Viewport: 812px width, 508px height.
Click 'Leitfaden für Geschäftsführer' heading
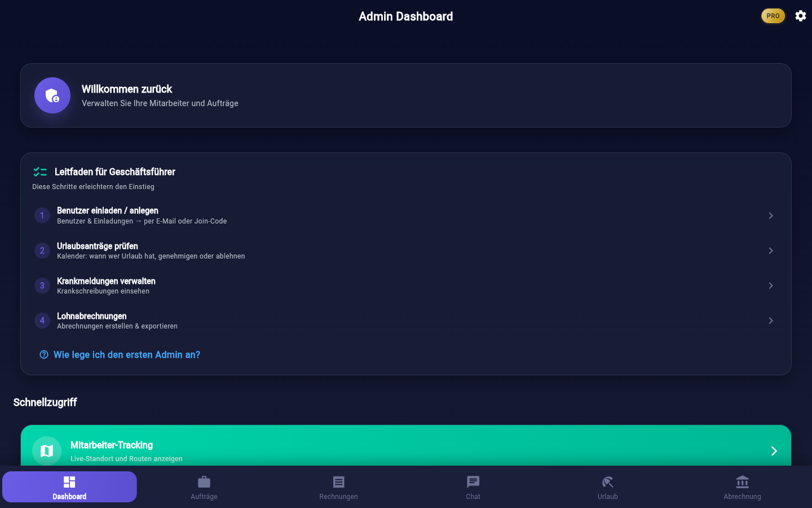pos(115,172)
